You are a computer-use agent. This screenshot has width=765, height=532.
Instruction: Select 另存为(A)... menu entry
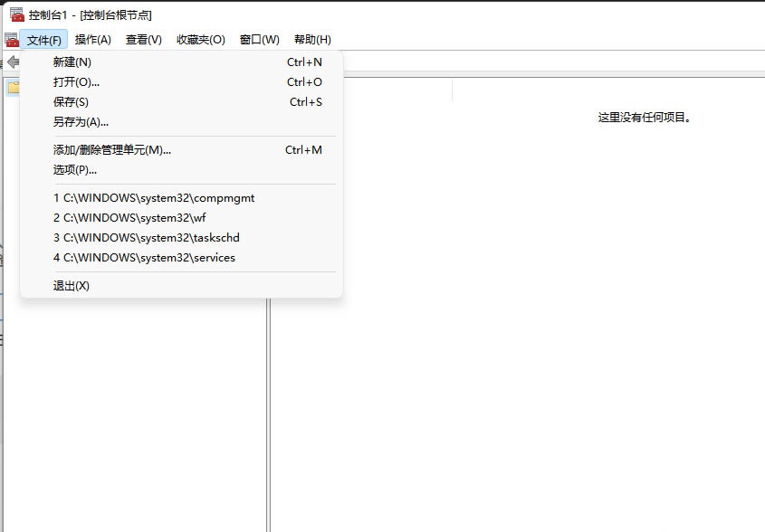81,122
